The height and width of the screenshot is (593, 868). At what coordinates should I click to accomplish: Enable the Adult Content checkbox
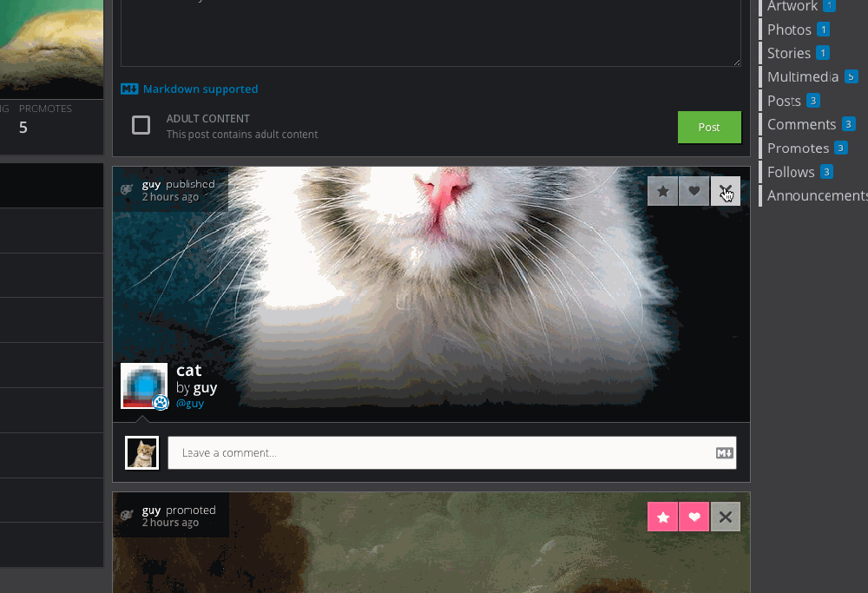tap(141, 126)
